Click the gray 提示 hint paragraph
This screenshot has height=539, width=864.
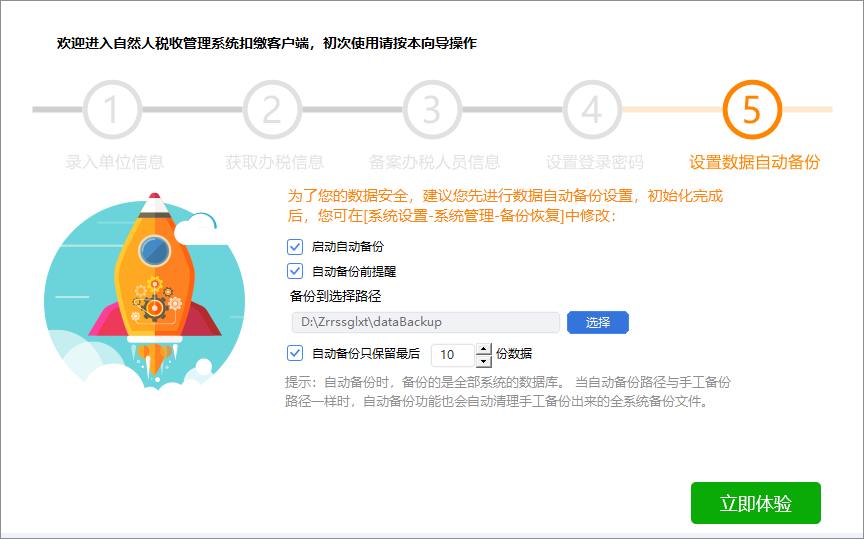(x=507, y=392)
